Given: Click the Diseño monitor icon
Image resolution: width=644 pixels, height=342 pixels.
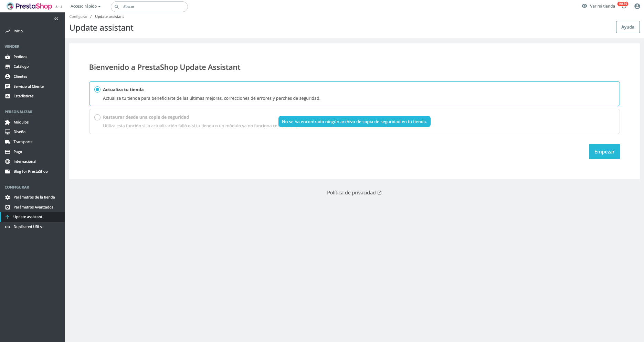Looking at the screenshot, I should [8, 132].
